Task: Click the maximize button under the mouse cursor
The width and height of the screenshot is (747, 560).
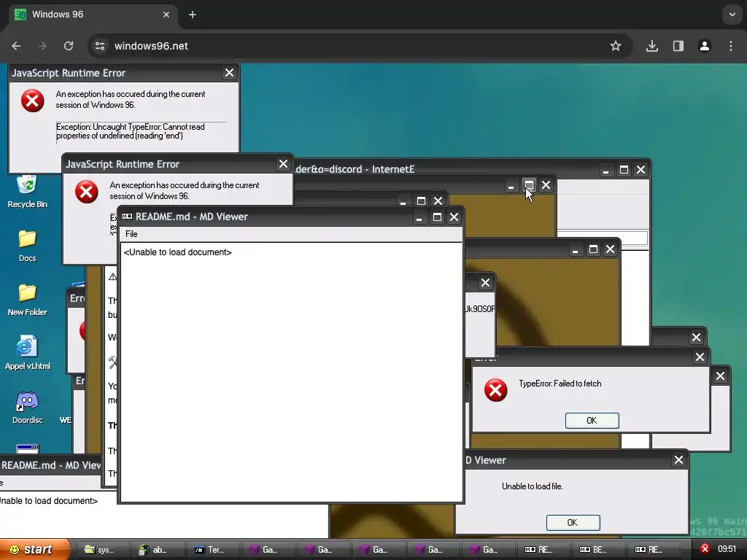Action: (x=529, y=184)
